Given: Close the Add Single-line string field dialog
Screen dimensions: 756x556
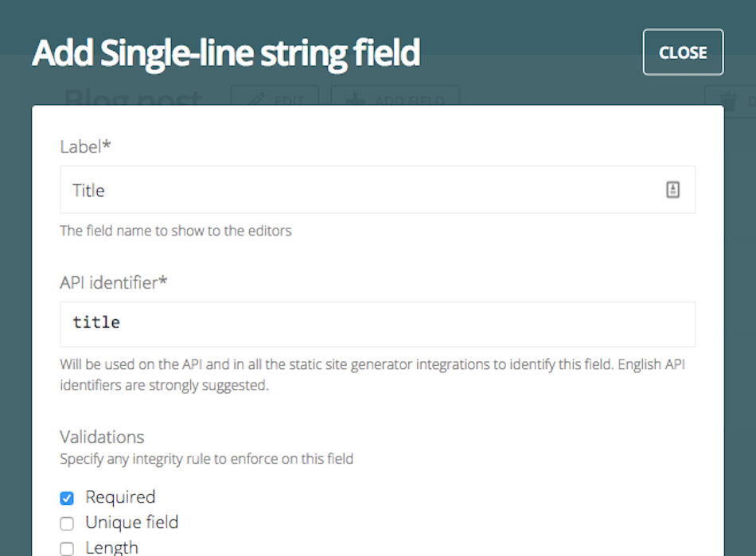Looking at the screenshot, I should 683,52.
